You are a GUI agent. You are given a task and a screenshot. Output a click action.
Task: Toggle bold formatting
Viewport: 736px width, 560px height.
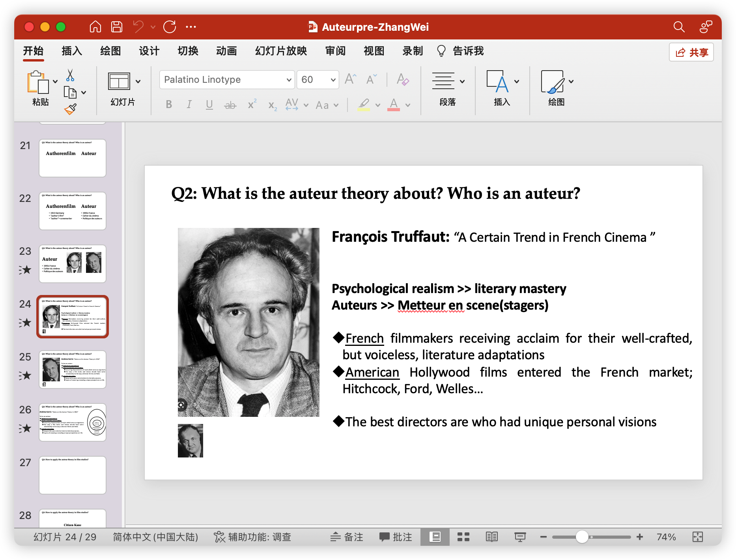169,105
